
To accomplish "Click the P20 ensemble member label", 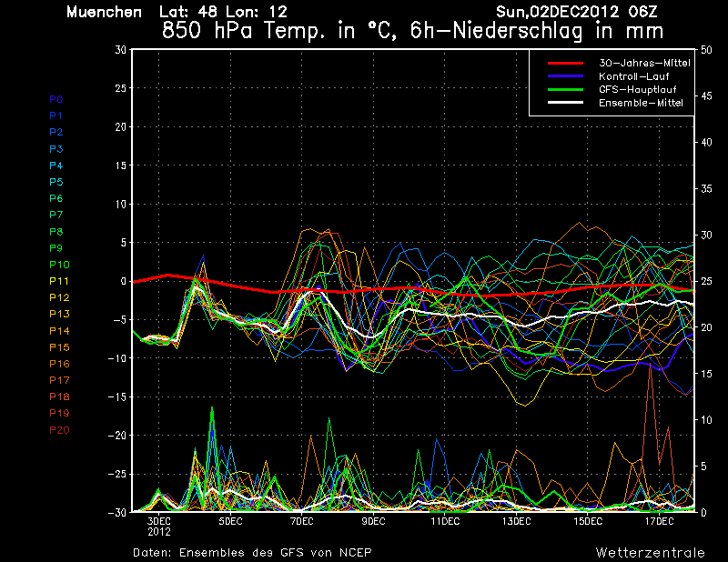I will (x=59, y=430).
